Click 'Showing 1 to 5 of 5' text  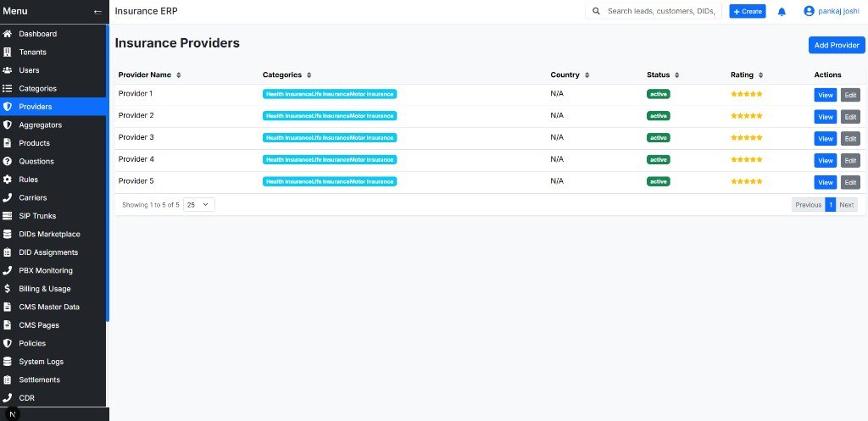tap(151, 205)
